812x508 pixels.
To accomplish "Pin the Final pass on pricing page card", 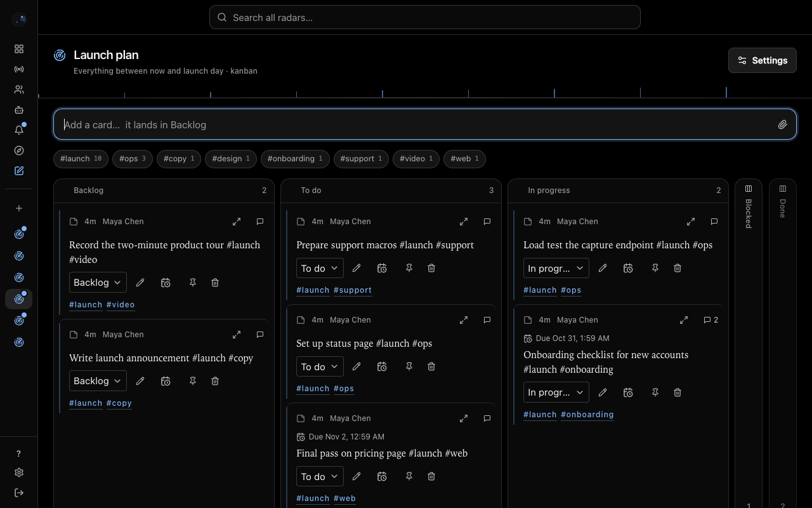I will point(409,476).
